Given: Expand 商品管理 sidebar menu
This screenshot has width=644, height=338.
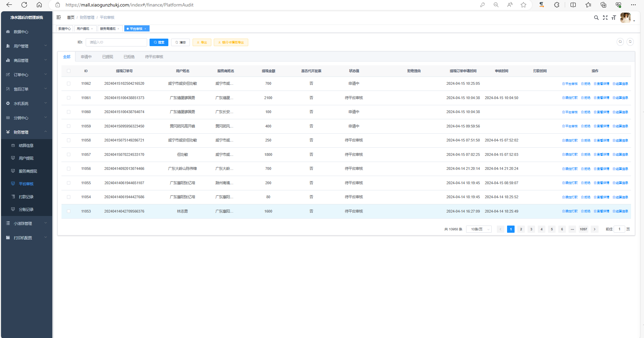Looking at the screenshot, I should (x=27, y=60).
